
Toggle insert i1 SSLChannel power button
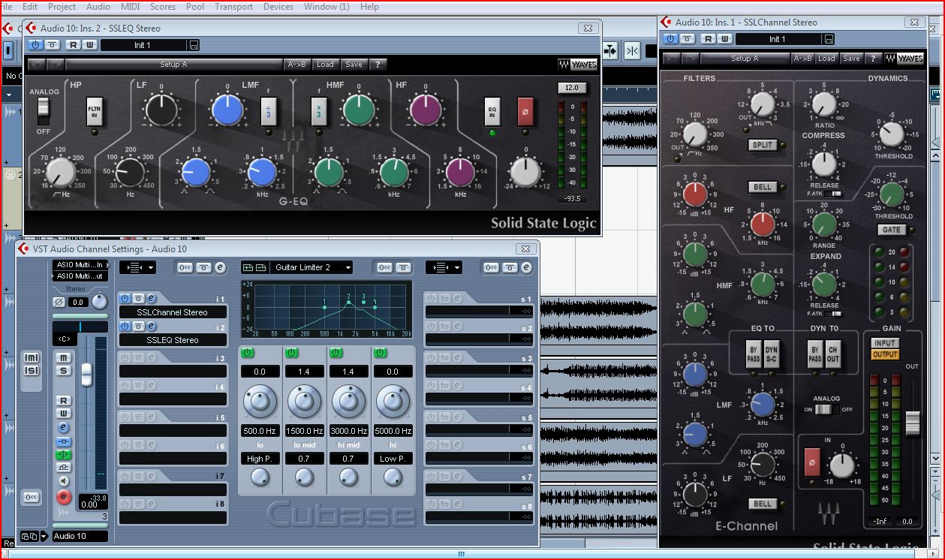pos(125,299)
